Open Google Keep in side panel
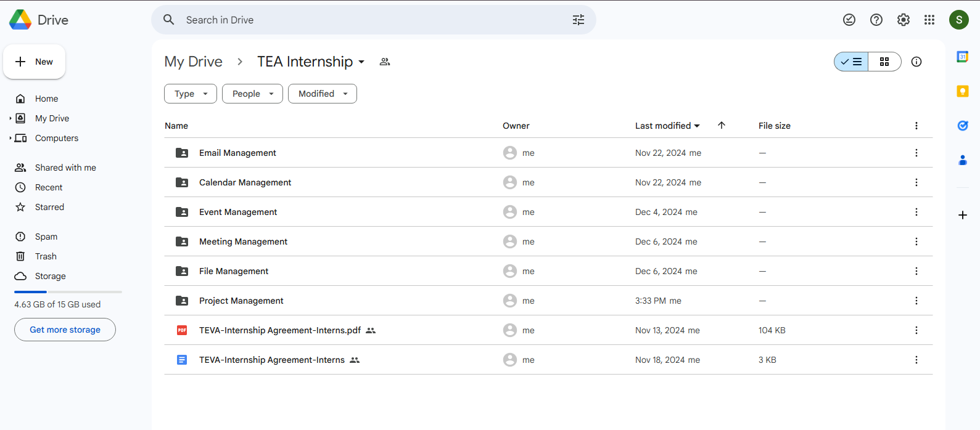Viewport: 980px width, 430px height. [962, 91]
